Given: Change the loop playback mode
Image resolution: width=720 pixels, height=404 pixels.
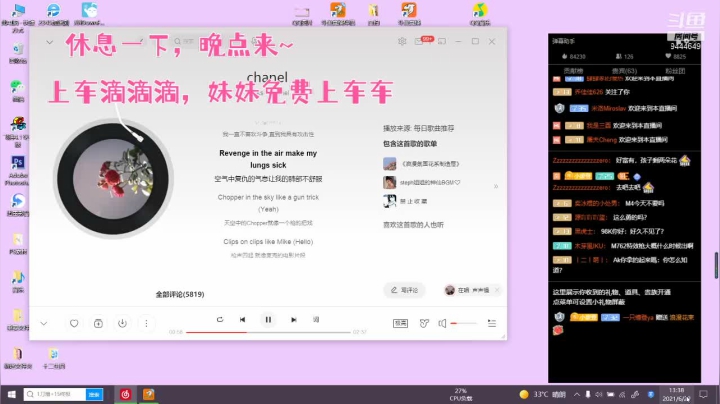Looking at the screenshot, I should pyautogui.click(x=220, y=320).
